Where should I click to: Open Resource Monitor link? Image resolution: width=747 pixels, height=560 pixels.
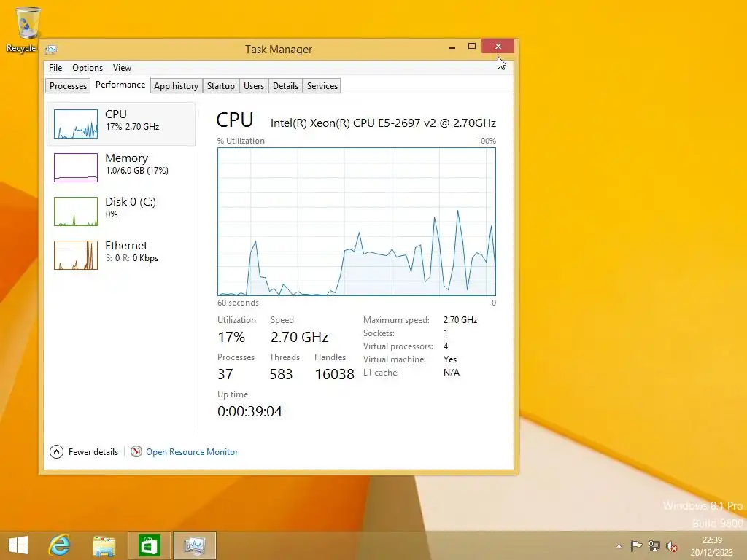coord(192,452)
